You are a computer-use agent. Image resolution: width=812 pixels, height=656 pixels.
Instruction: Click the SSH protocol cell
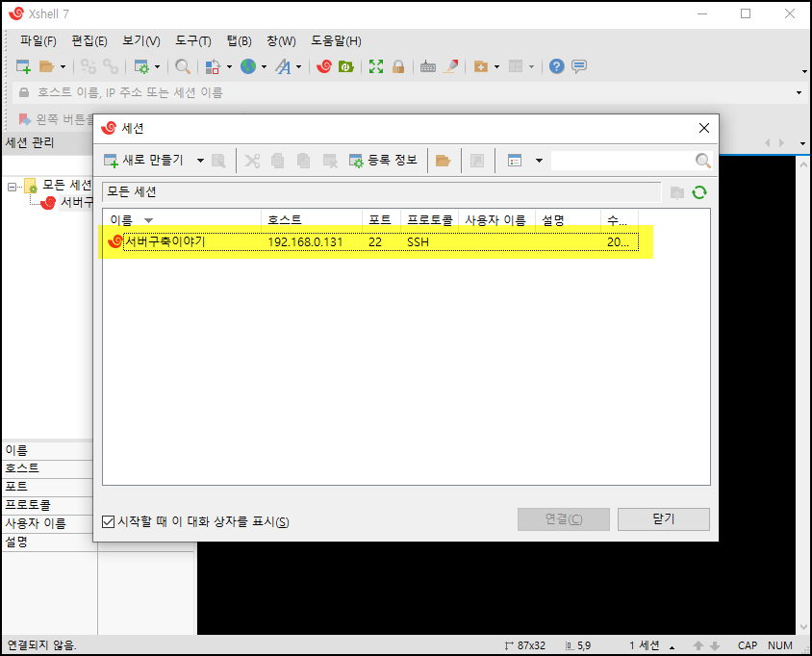pos(418,241)
